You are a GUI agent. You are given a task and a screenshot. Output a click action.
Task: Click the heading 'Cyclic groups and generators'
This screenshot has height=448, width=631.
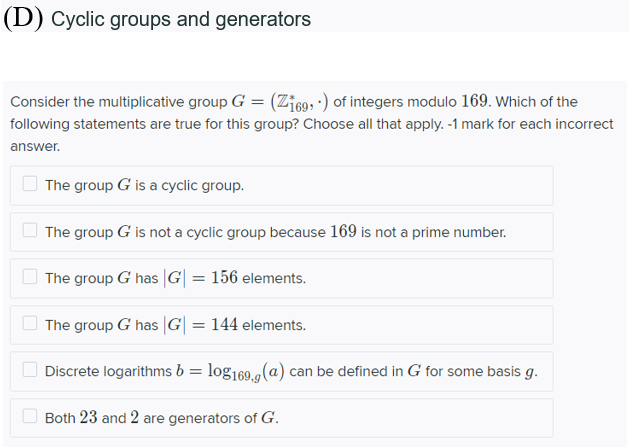pos(181,19)
